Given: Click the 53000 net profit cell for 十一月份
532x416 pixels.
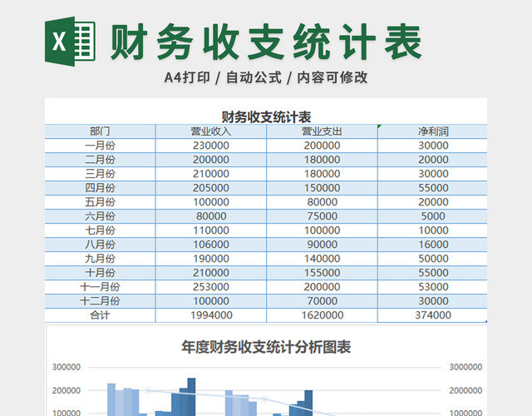Looking at the screenshot, I should 432,287.
